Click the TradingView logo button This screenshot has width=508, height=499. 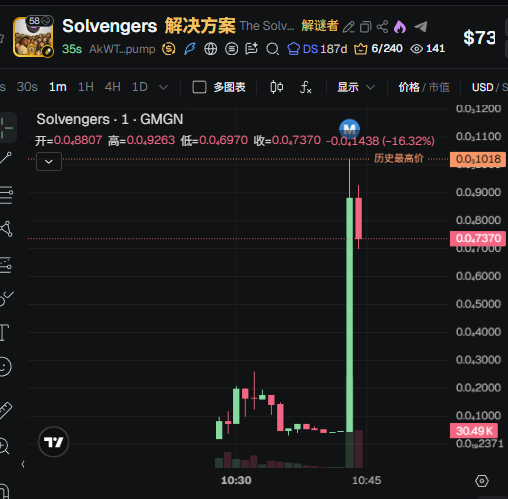[x=54, y=442]
